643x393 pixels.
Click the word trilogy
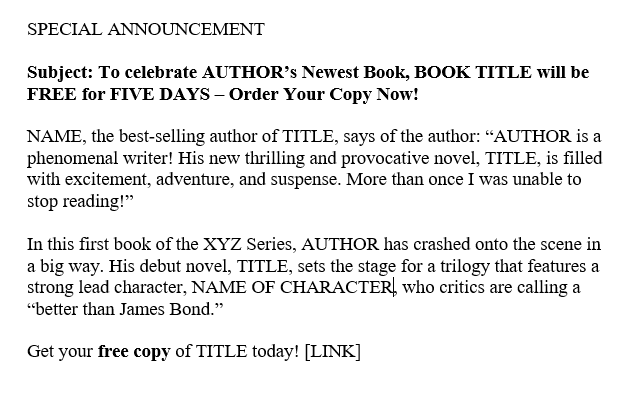[465, 266]
